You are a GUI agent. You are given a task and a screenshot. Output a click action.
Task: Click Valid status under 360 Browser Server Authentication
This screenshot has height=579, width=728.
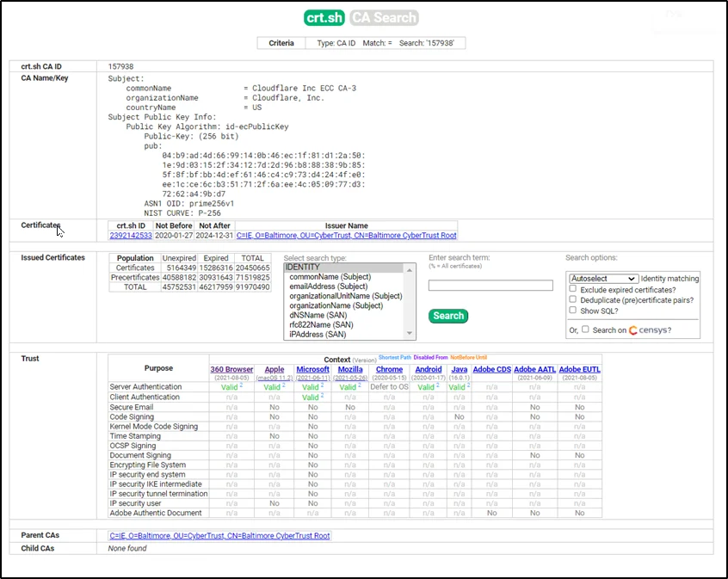point(230,387)
